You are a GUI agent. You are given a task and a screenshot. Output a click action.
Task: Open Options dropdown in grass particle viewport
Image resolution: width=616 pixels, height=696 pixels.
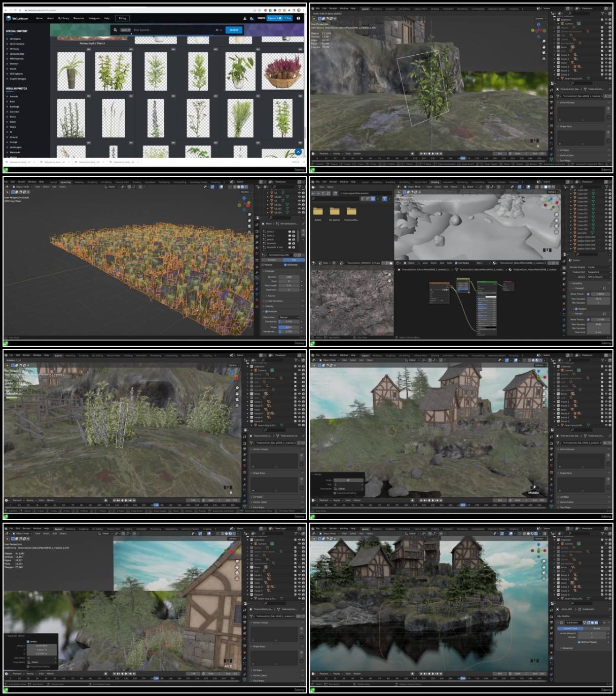pos(245,192)
